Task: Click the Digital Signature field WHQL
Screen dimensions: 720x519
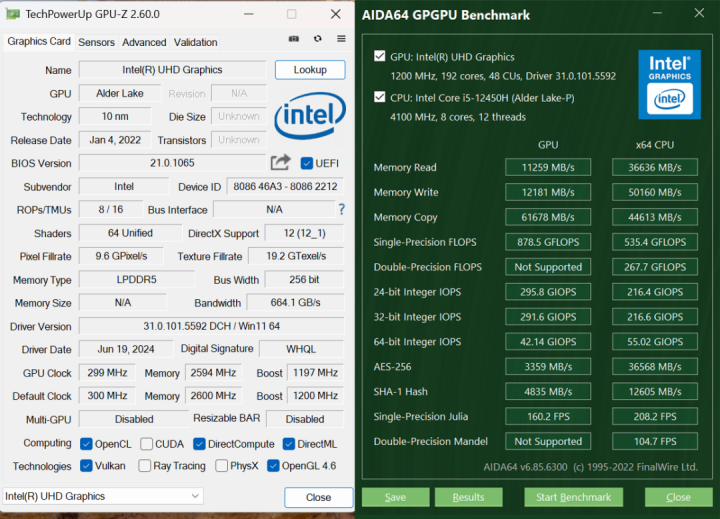Action: [301, 349]
